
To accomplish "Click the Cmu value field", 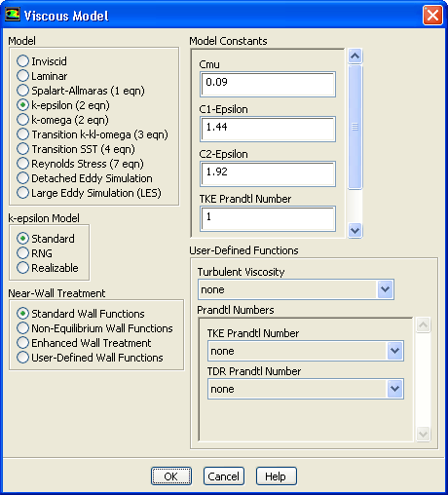I will point(268,84).
